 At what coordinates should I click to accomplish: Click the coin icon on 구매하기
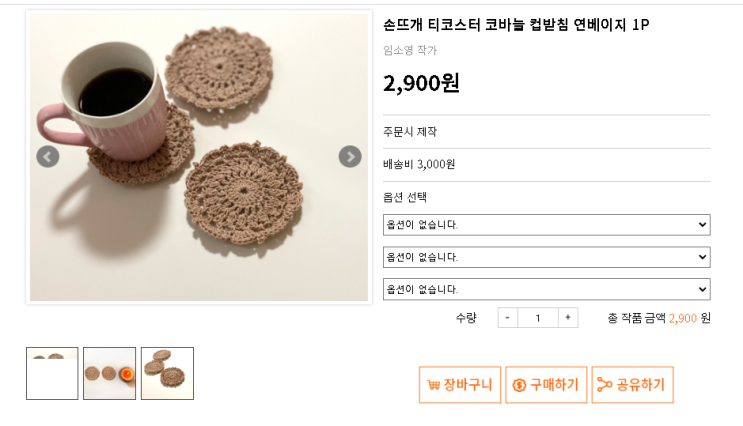[x=519, y=385]
